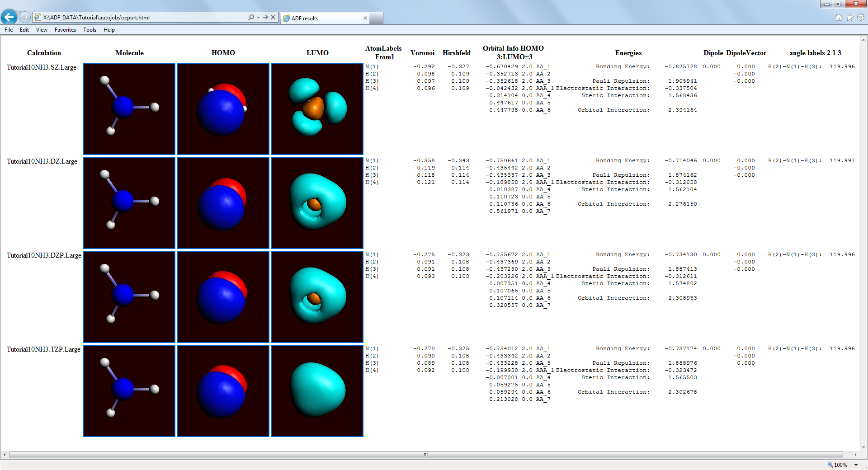Open the SZ.Large LUMO orbital image

click(317, 109)
